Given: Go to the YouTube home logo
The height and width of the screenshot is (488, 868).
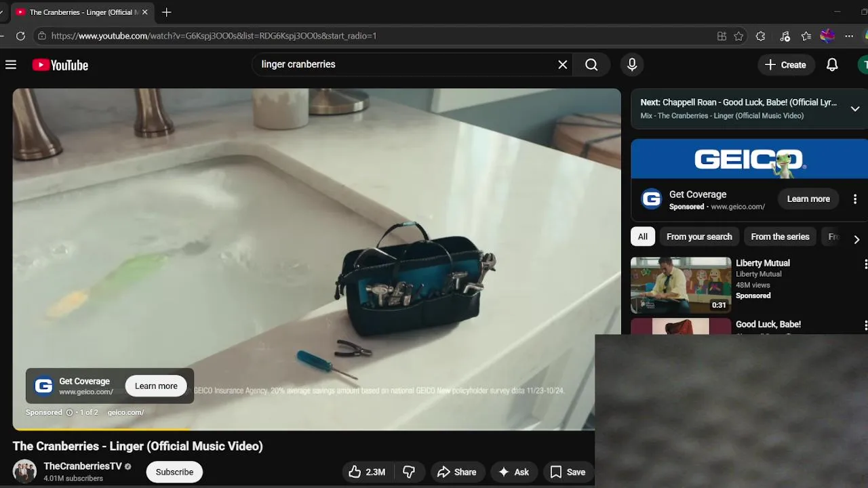Looking at the screenshot, I should [60, 65].
